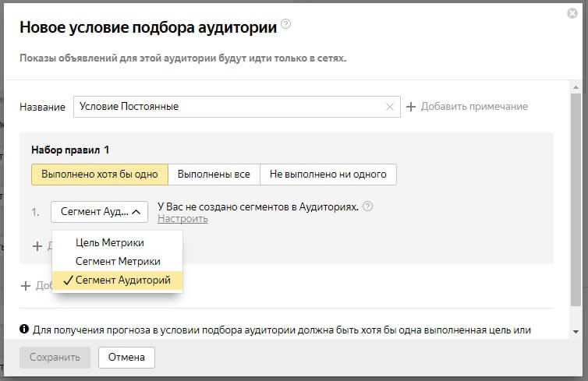The height and width of the screenshot is (381, 588).
Task: Follow the Настроить link
Action: click(182, 219)
